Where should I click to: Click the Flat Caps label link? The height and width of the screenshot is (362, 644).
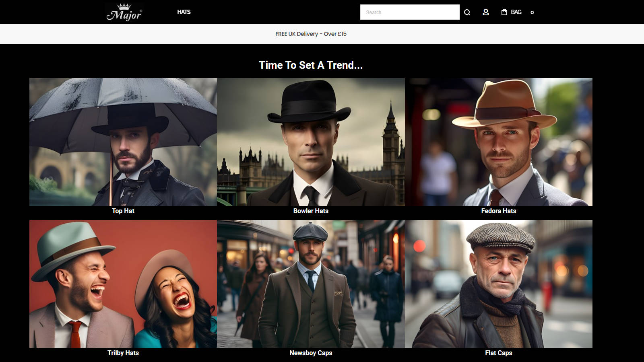point(499,353)
